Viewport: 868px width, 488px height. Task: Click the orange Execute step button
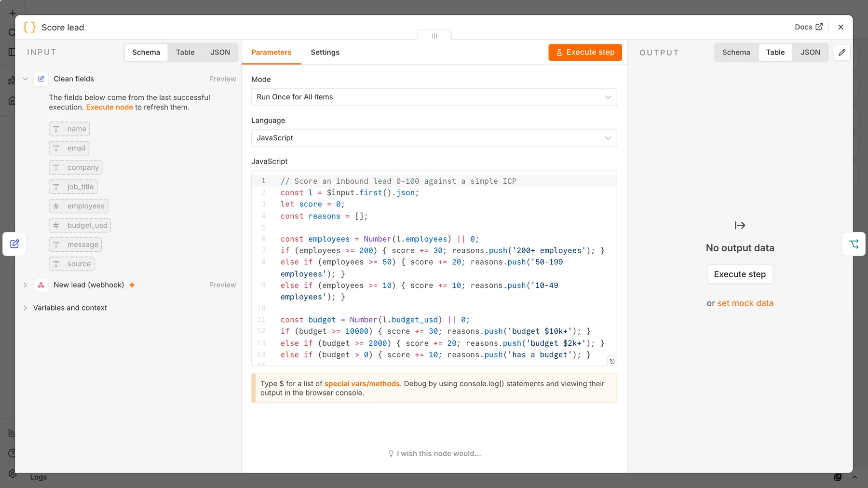[585, 52]
